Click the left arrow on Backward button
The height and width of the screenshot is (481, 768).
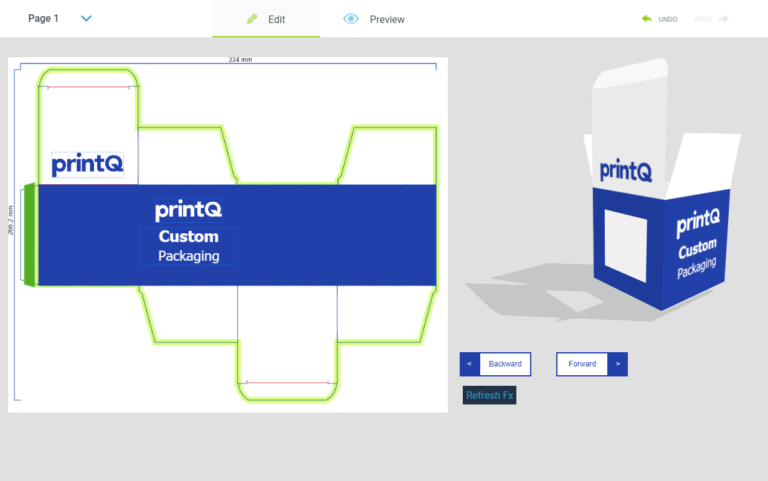point(469,364)
